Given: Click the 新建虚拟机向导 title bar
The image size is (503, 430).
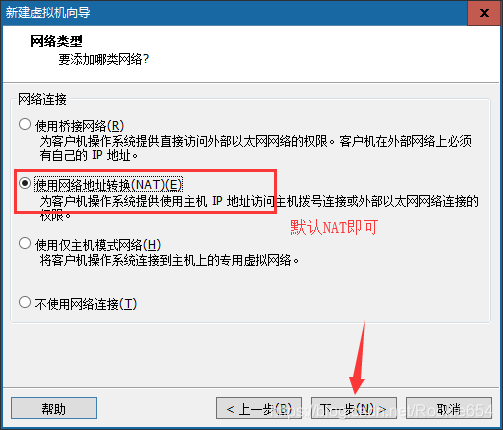Looking at the screenshot, I should click(233, 13).
